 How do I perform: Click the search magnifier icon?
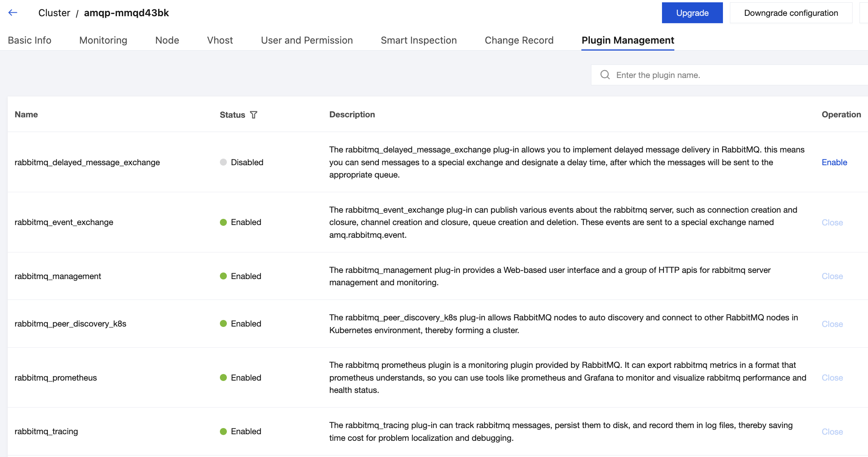coord(605,75)
